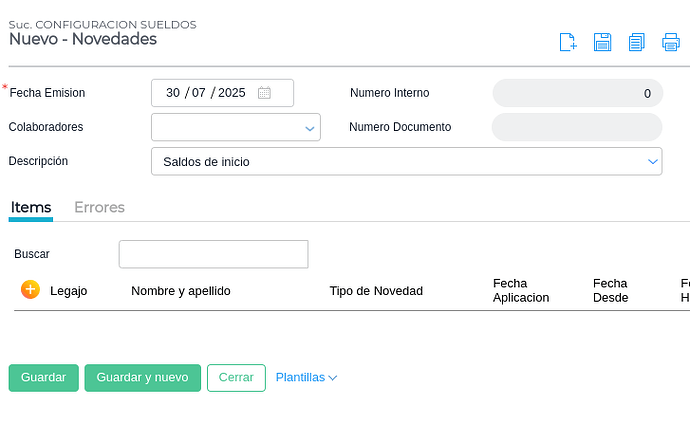Click the Legajo column header
The width and height of the screenshot is (690, 424).
click(x=69, y=291)
